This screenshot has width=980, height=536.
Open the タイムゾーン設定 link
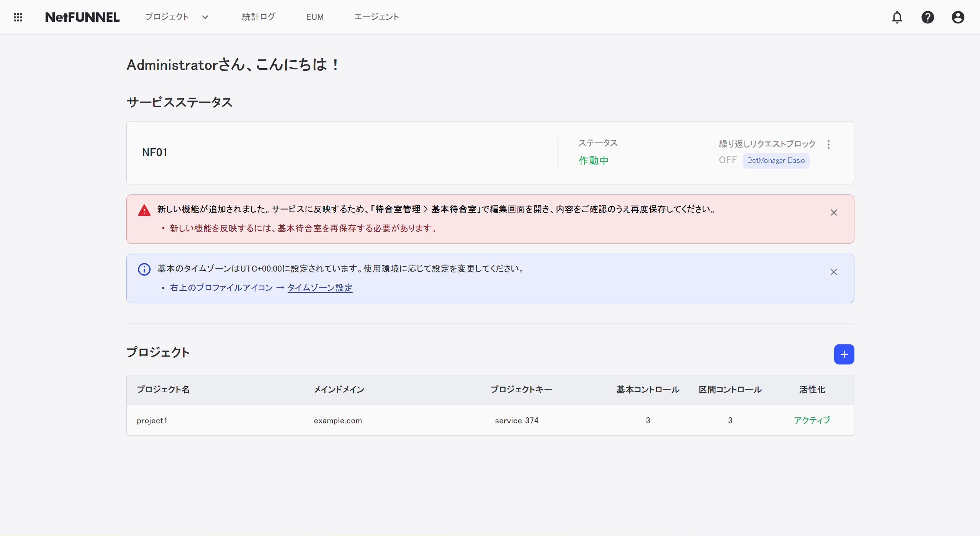pos(320,287)
